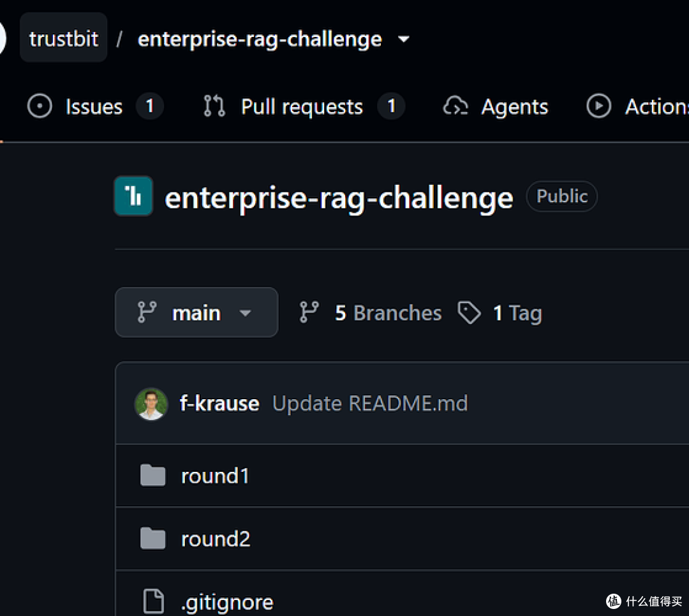Viewport: 689px width, 616px height.
Task: Click the Issues circle icon
Action: 40,106
